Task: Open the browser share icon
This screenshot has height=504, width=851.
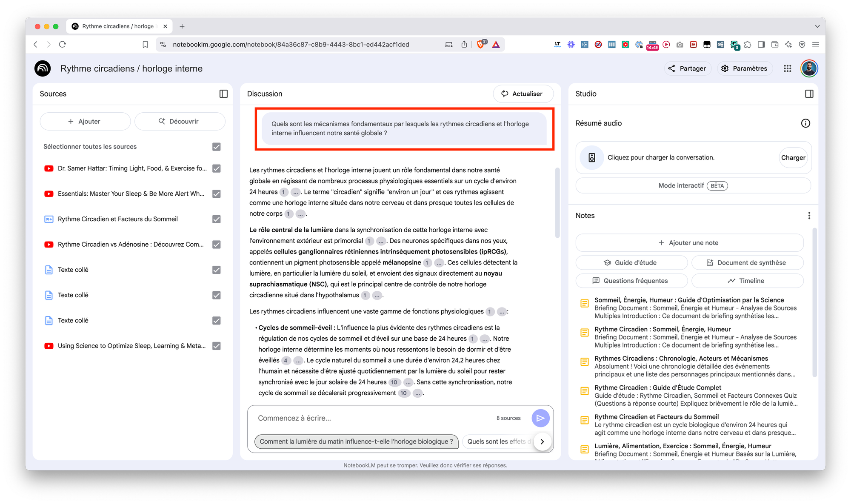Action: tap(464, 44)
